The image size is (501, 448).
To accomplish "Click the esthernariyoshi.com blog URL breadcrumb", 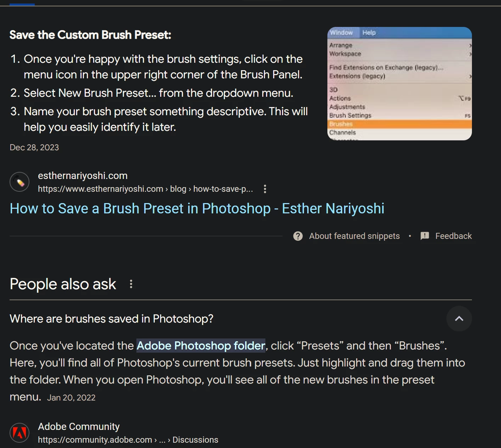I will click(145, 189).
